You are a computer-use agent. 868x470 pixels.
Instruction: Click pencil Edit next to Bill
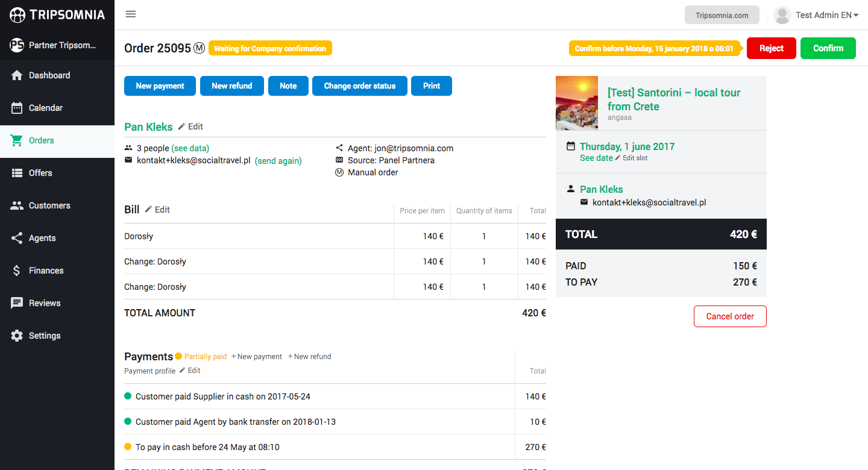tap(157, 210)
